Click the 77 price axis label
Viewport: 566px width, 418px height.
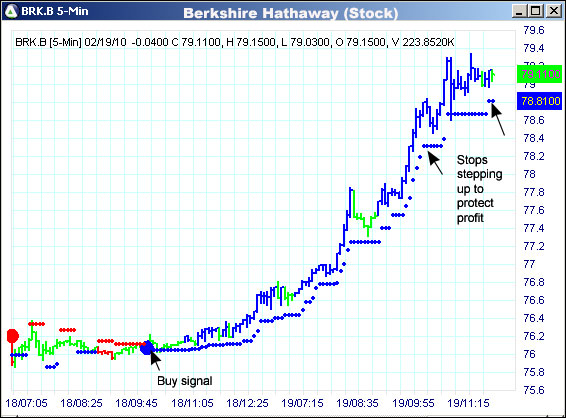click(530, 264)
